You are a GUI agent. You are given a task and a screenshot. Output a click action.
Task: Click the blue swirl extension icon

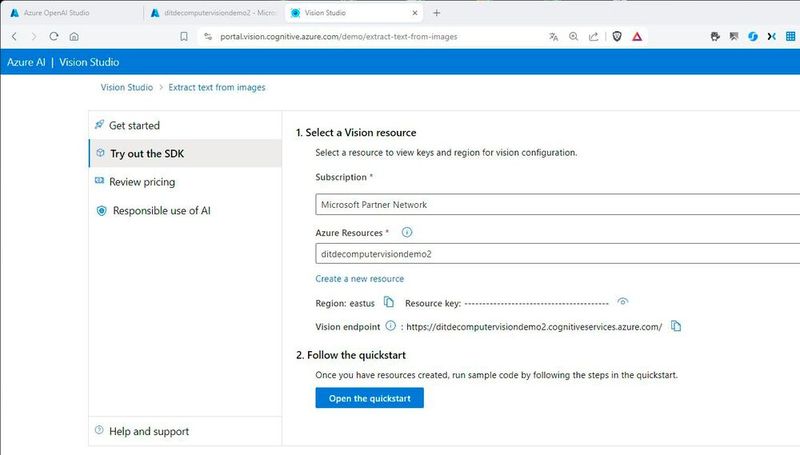(x=753, y=36)
